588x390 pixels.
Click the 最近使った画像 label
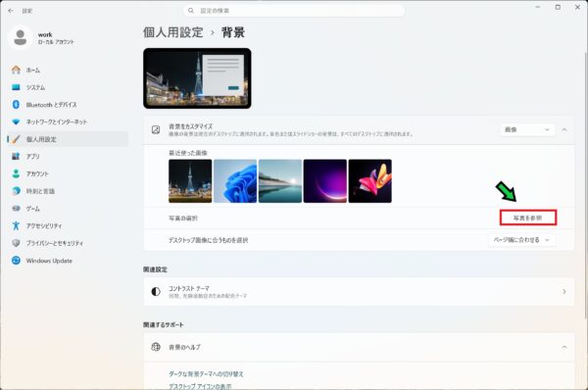(188, 153)
